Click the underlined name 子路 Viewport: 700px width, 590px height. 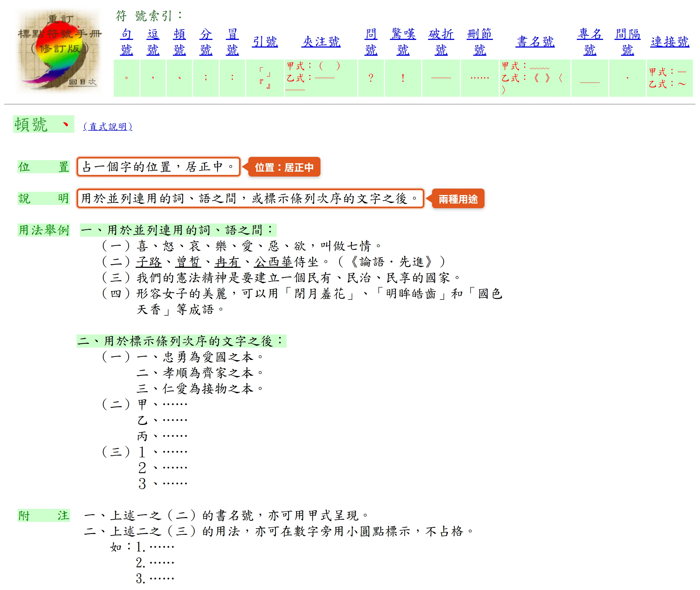coord(149,262)
